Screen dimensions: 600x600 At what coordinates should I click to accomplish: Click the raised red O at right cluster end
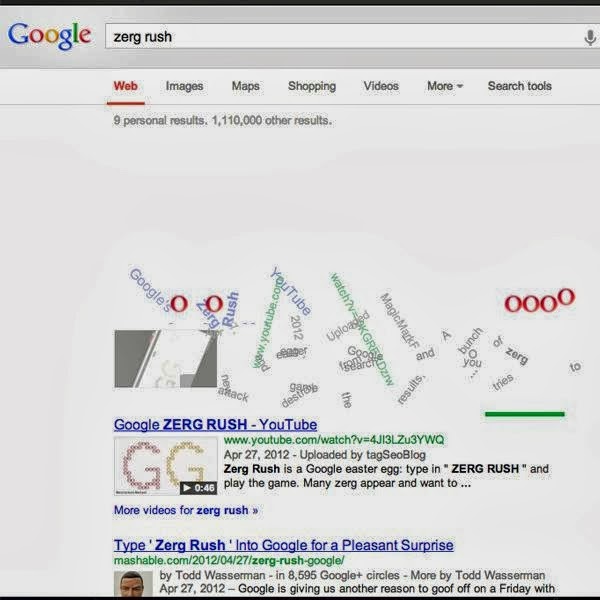point(566,297)
